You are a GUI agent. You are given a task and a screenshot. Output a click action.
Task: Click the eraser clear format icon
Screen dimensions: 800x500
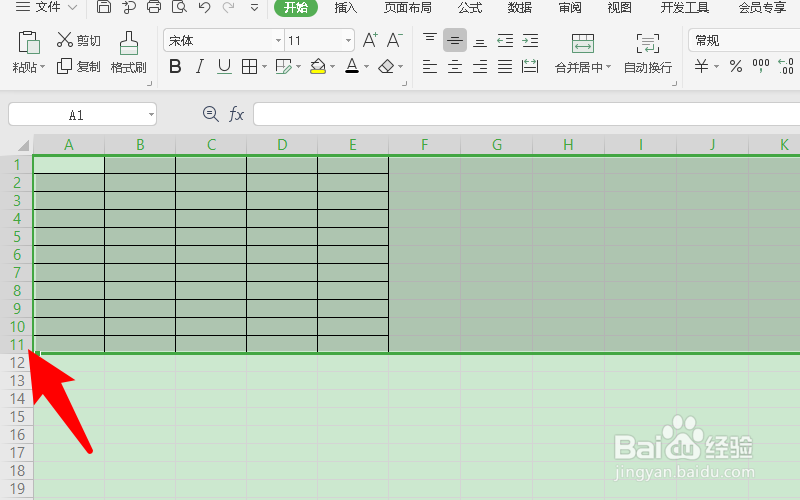pos(386,66)
